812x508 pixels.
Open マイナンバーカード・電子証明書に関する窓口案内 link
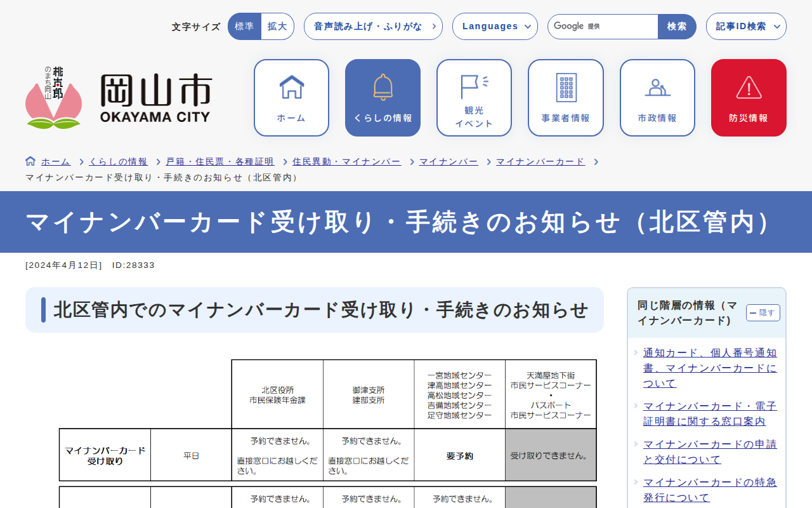(x=709, y=413)
